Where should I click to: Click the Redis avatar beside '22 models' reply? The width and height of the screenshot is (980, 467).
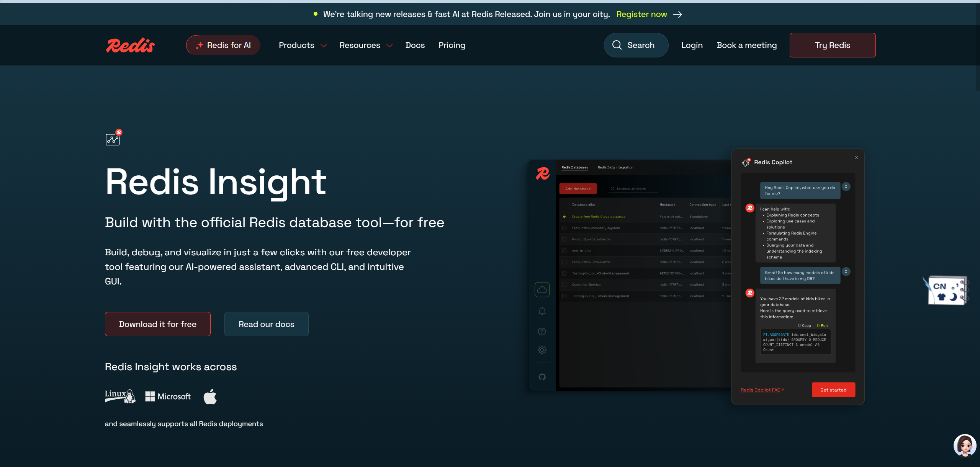pyautogui.click(x=750, y=293)
